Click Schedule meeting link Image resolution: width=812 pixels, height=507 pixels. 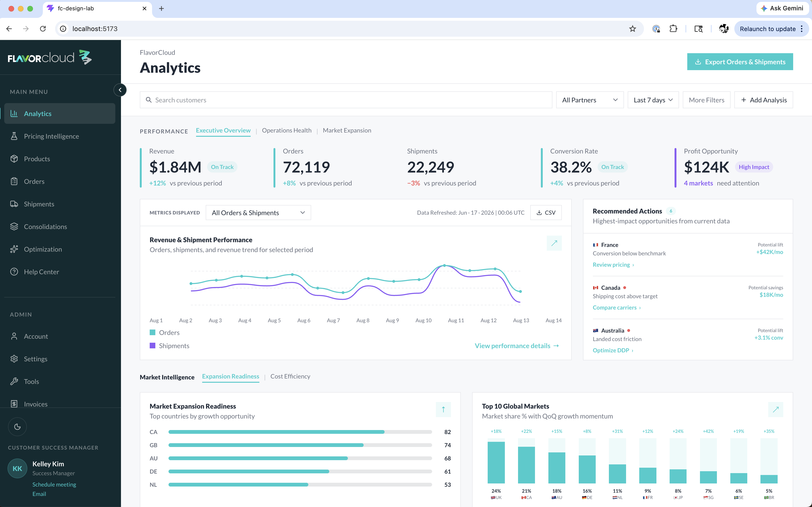(x=54, y=484)
